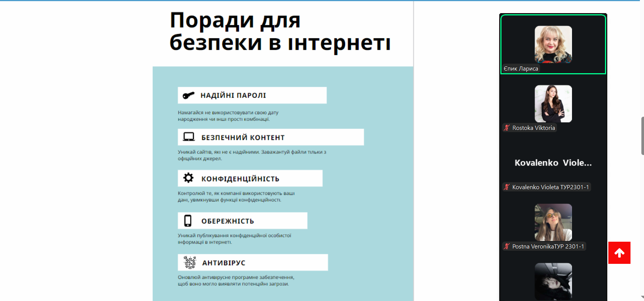Click the key icon beside НАДІЙНІ ПАРОЛІ
This screenshot has width=644, height=301.
click(188, 95)
